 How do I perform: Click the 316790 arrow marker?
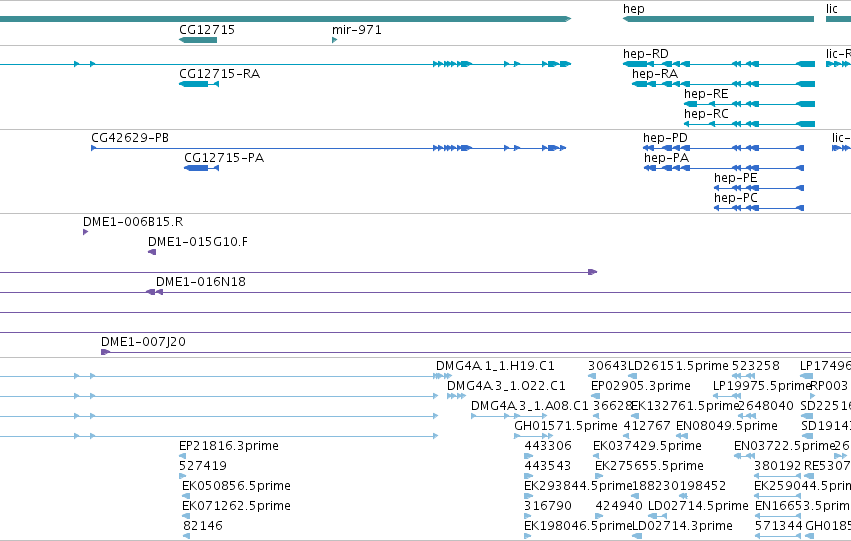(x=526, y=516)
